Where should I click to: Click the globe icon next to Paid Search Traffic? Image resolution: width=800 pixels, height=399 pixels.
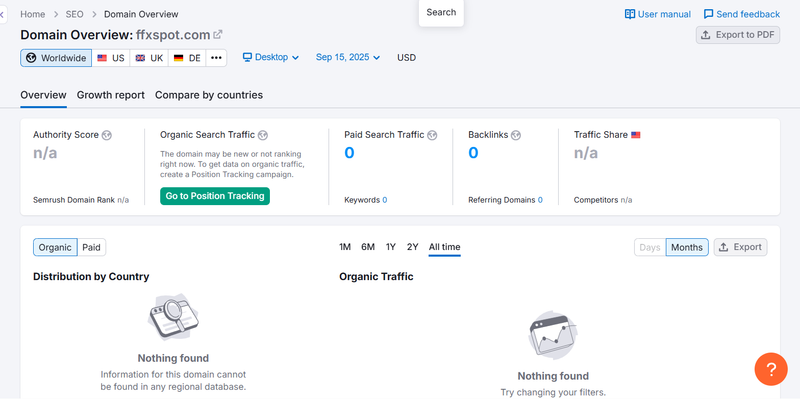(432, 135)
